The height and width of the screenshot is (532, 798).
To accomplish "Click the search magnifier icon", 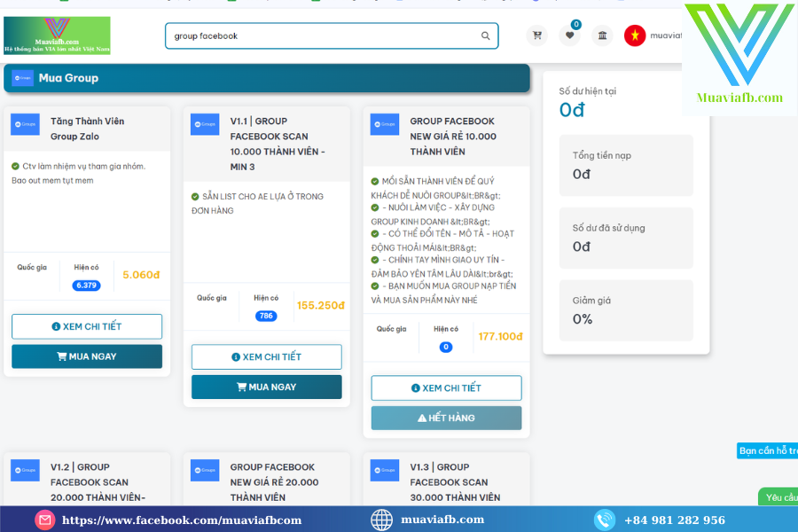I will 486,35.
